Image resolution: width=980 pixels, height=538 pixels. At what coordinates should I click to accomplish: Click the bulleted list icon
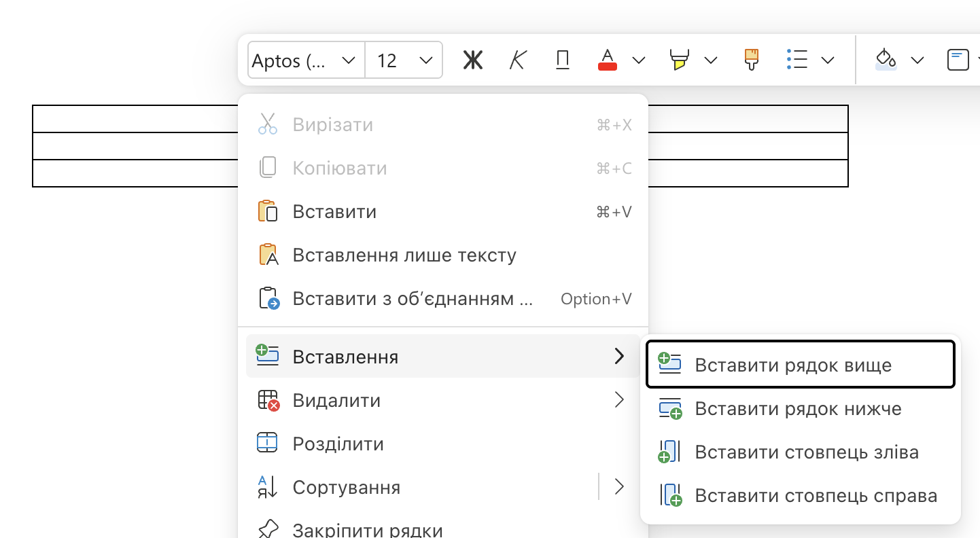click(x=797, y=60)
